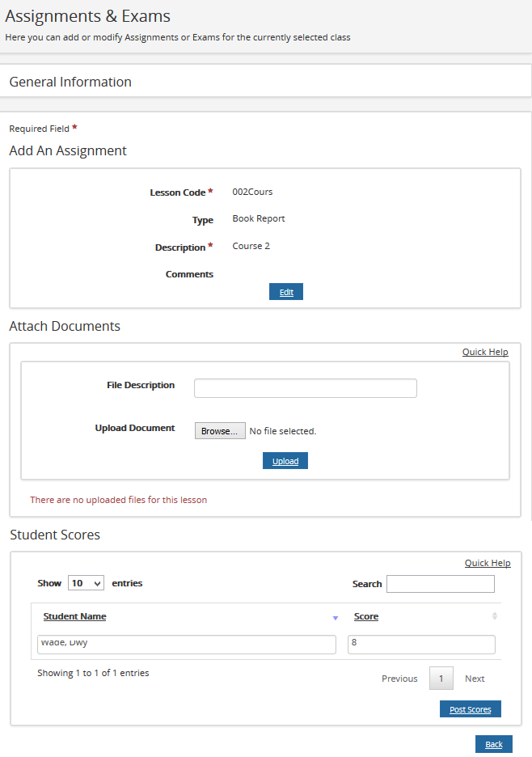The image size is (532, 757).
Task: Click the student name field showing Wade
Action: pos(187,644)
